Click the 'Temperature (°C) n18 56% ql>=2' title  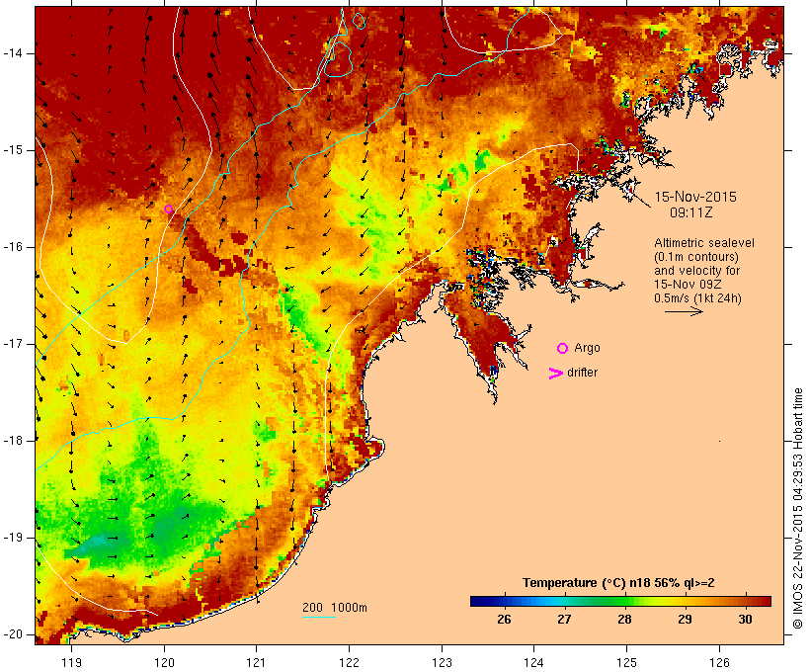[618, 583]
